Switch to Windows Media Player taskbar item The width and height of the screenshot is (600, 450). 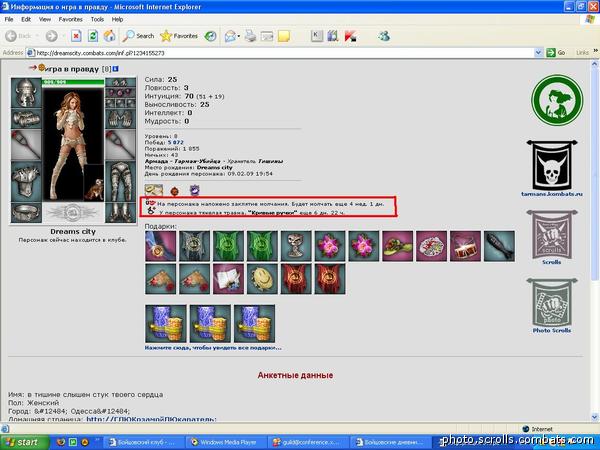[x=225, y=442]
